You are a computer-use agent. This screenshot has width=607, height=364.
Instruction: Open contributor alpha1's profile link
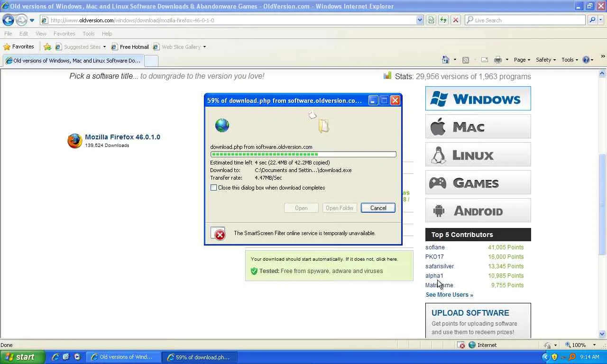(434, 276)
